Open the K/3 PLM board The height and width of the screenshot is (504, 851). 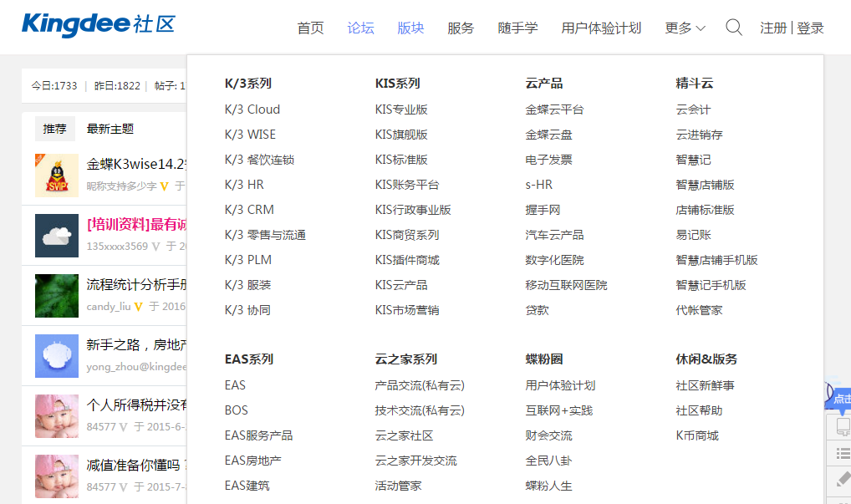pyautogui.click(x=248, y=260)
